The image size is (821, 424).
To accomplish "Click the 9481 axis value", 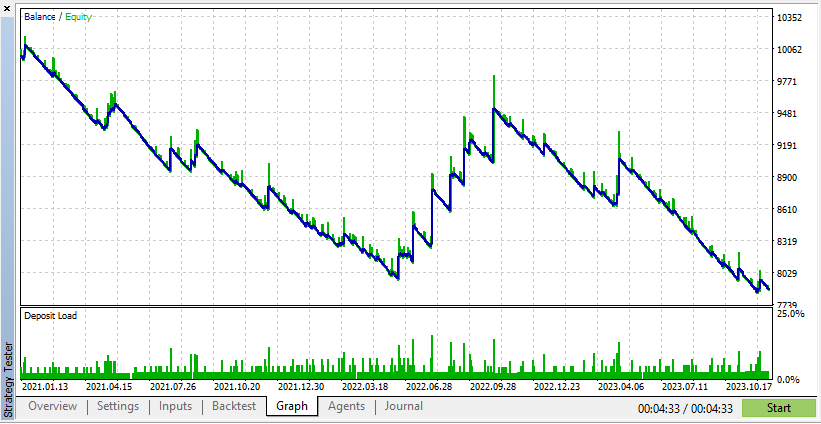I will coord(789,114).
